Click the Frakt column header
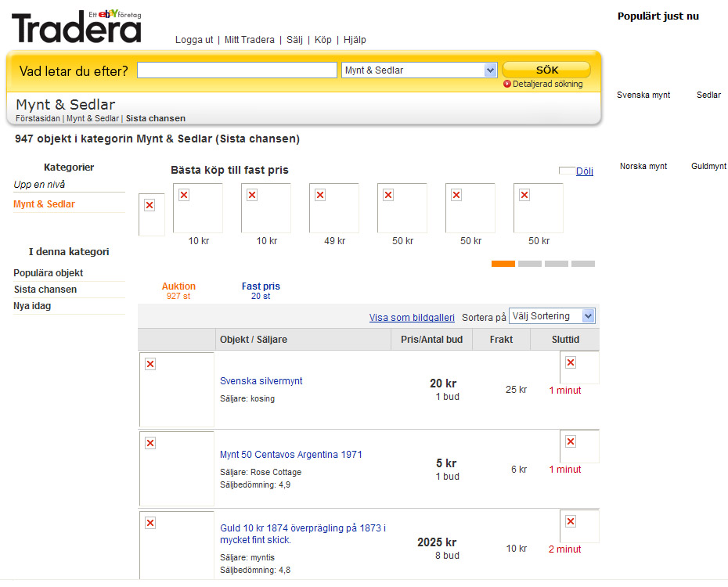 coord(501,339)
